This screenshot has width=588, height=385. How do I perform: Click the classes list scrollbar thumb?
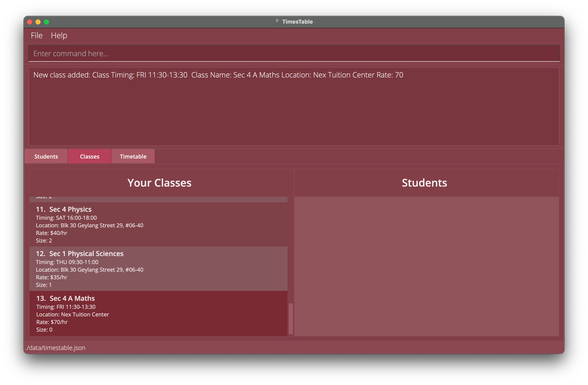click(x=291, y=319)
